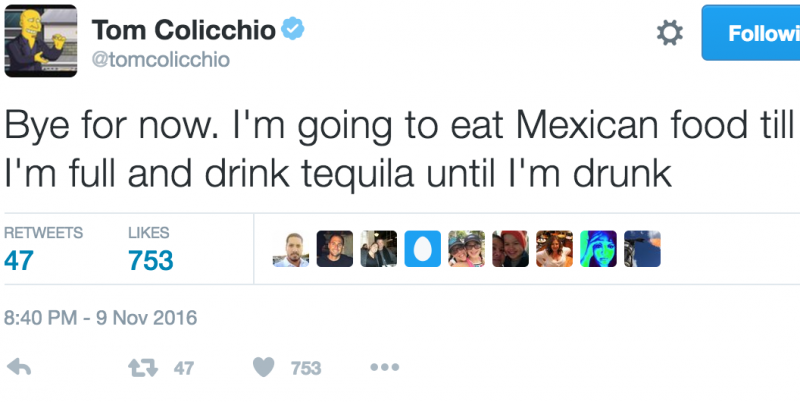Click the first liker's avatar
Screen dimensions: 800x402
click(x=290, y=249)
